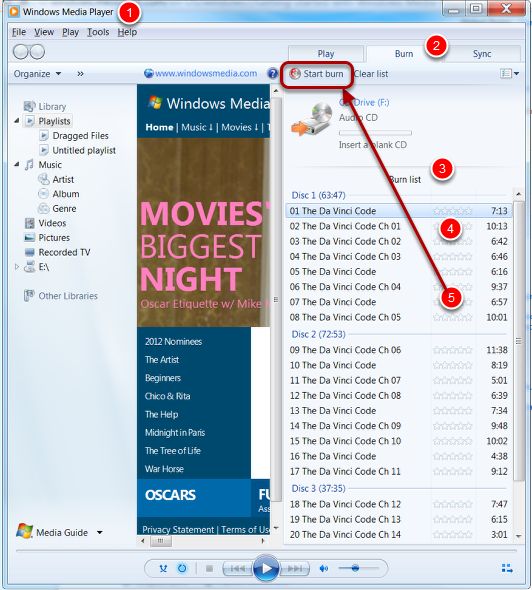Click the forward navigation round button

coord(37,52)
